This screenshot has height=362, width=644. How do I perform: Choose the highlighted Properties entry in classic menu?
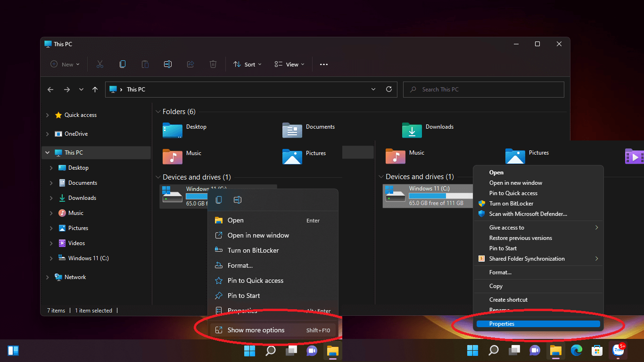538,324
